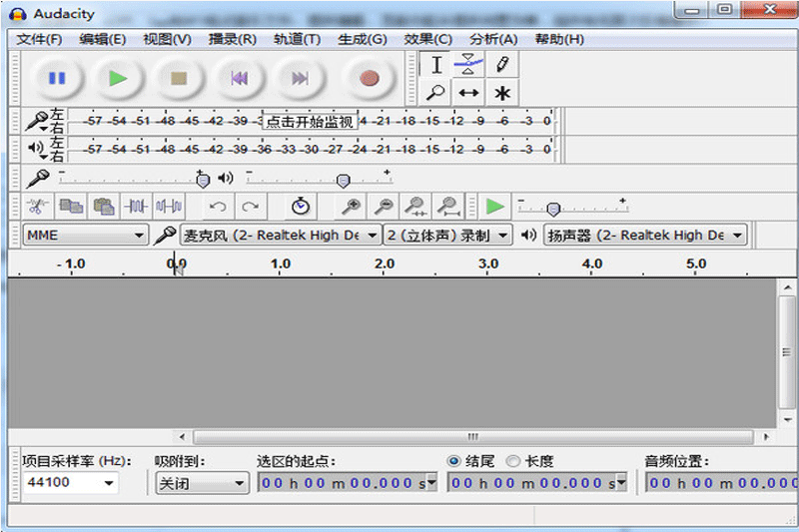Select the 结尾 radio button
Screen dimensions: 799x532
454,461
